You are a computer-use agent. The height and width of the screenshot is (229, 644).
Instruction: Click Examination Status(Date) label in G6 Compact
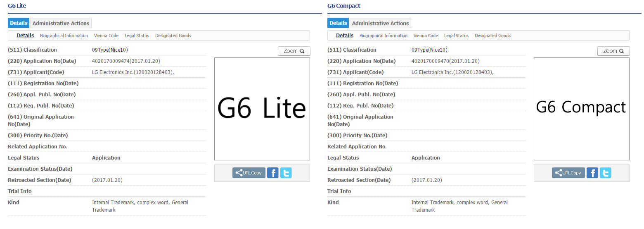pyautogui.click(x=360, y=169)
